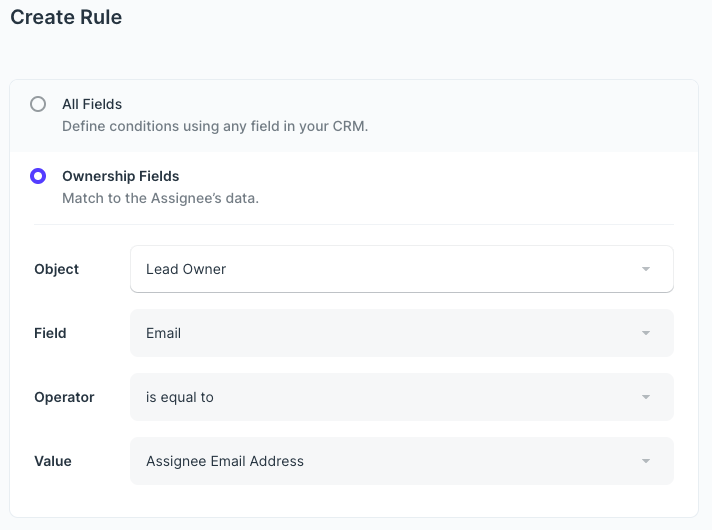
Task: Open the Operator dropdown showing is equal to
Action: point(401,397)
